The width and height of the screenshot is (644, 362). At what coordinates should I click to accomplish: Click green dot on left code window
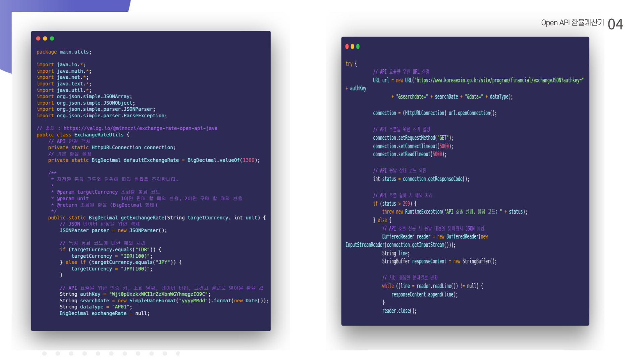click(x=52, y=39)
